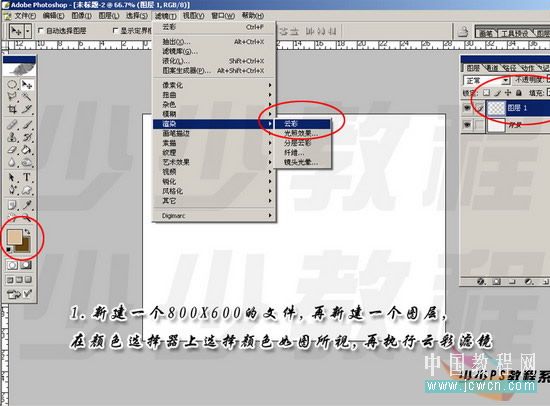
Task: Choose 光照效果... from the submenu
Action: click(303, 133)
